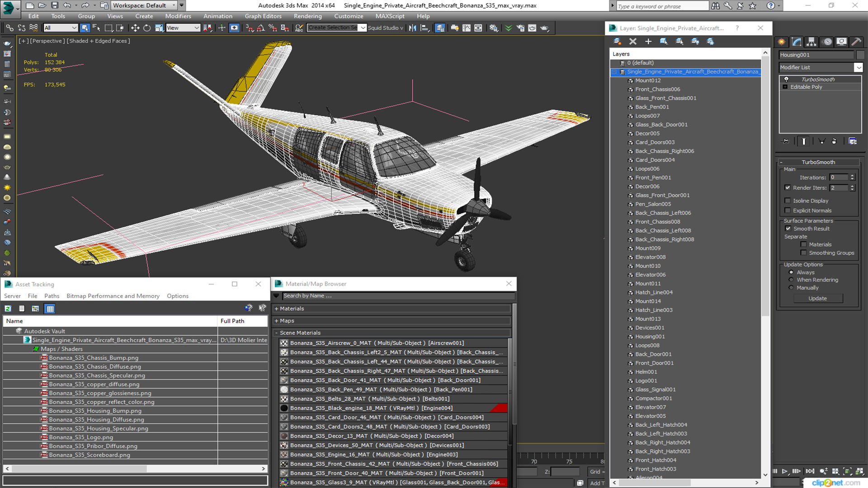868x488 pixels.
Task: Enable Separate by Smoothing Groups checkbox
Action: coord(803,253)
